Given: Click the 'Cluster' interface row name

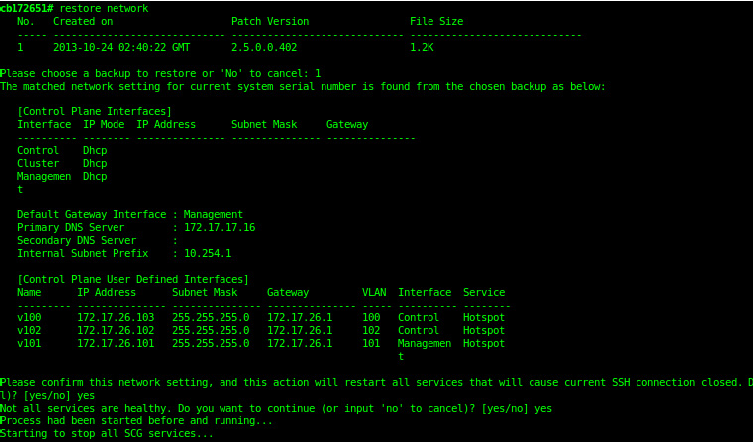Looking at the screenshot, I should (38, 163).
